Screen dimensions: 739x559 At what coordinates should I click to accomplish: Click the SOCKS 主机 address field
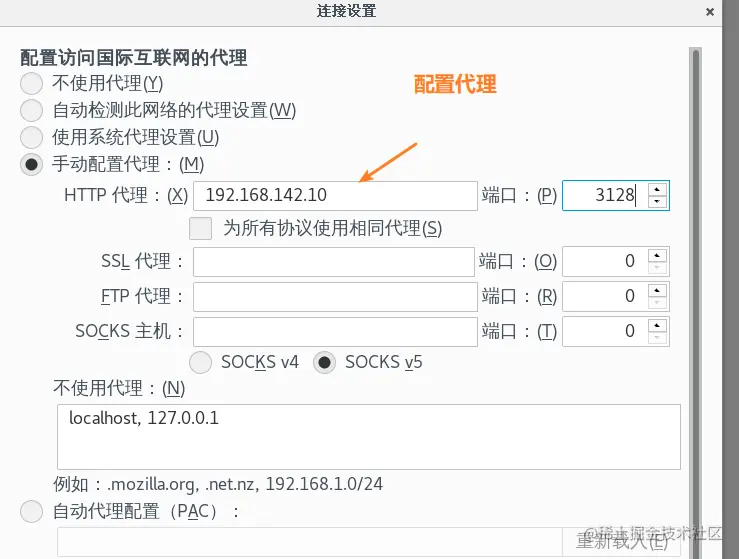[335, 332]
